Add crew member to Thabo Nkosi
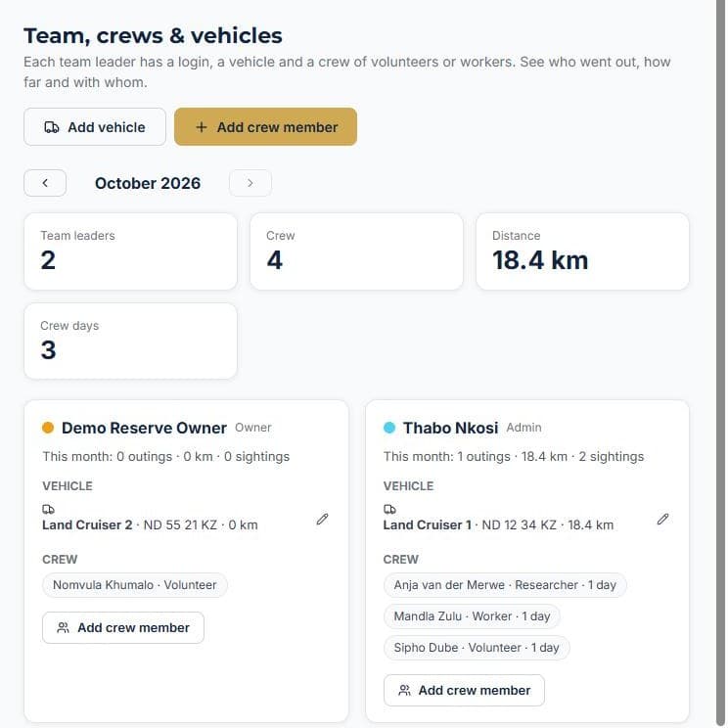The image size is (728, 728). [464, 691]
